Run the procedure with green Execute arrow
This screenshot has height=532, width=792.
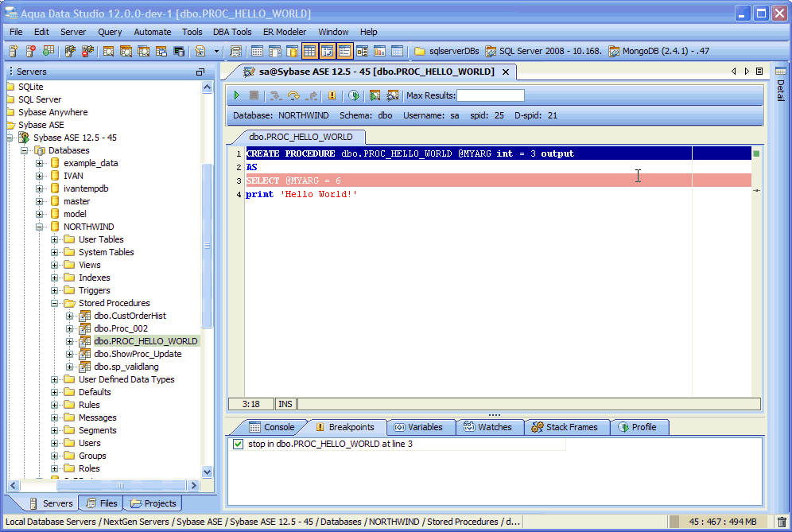click(236, 95)
